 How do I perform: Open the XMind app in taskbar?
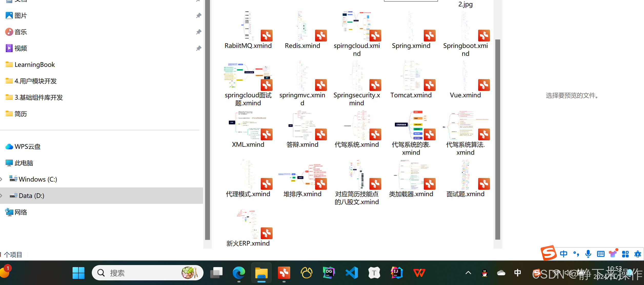[284, 273]
